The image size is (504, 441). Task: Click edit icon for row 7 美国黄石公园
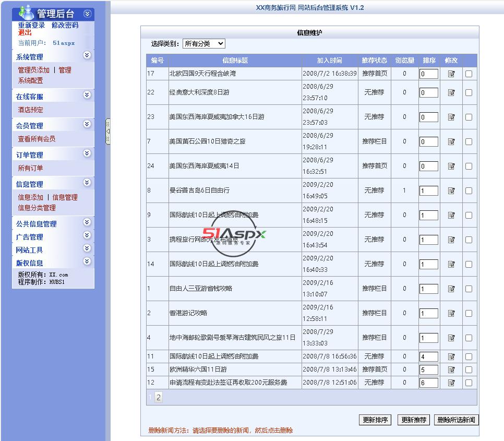coord(451,141)
